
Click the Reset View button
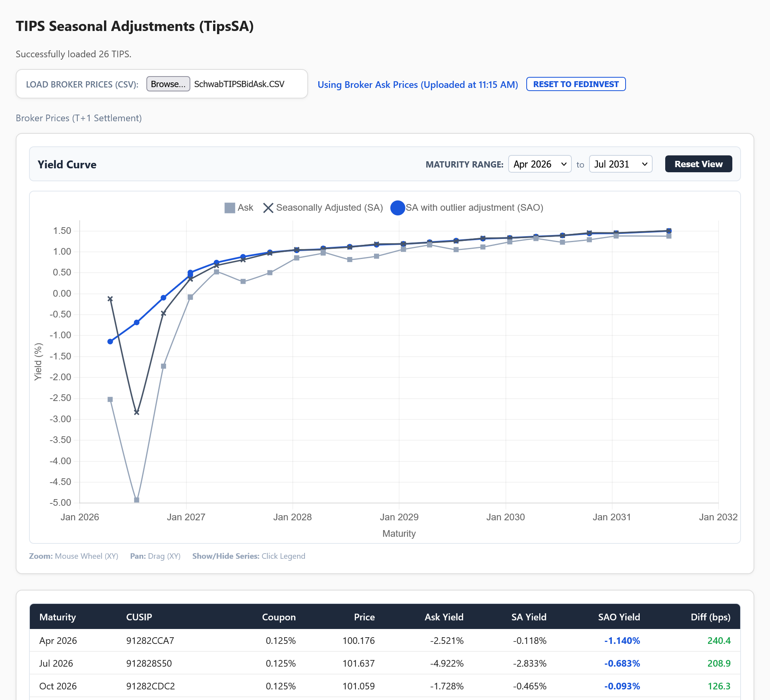[x=698, y=164]
